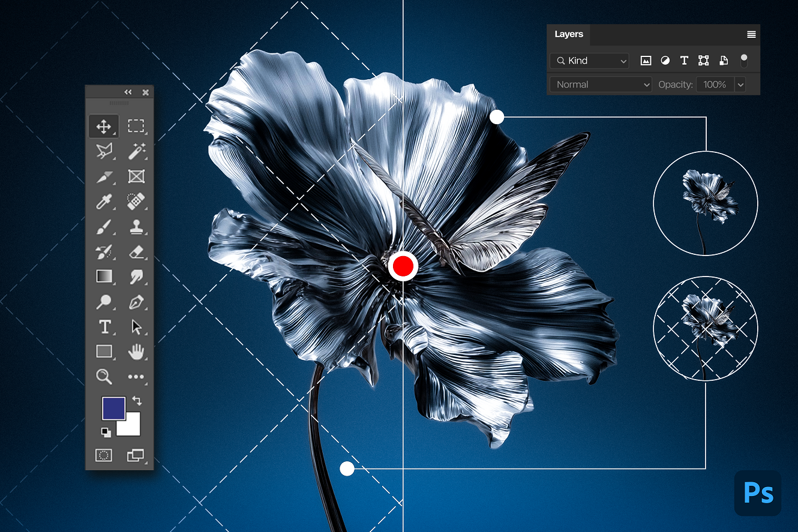Select the Smudge finger tool

click(x=137, y=276)
